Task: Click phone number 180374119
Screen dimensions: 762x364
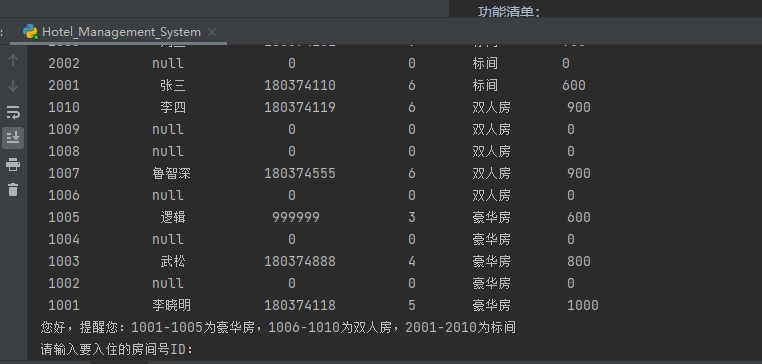Action: click(x=300, y=107)
